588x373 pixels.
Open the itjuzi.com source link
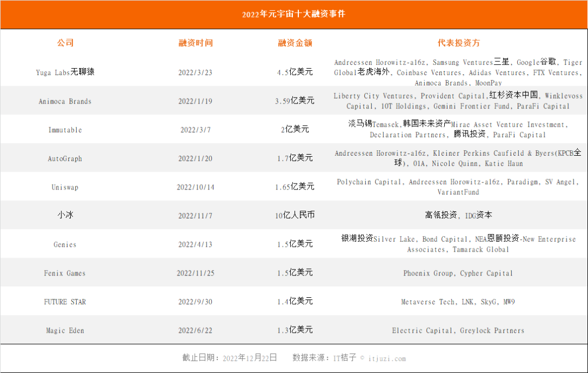coord(387,359)
